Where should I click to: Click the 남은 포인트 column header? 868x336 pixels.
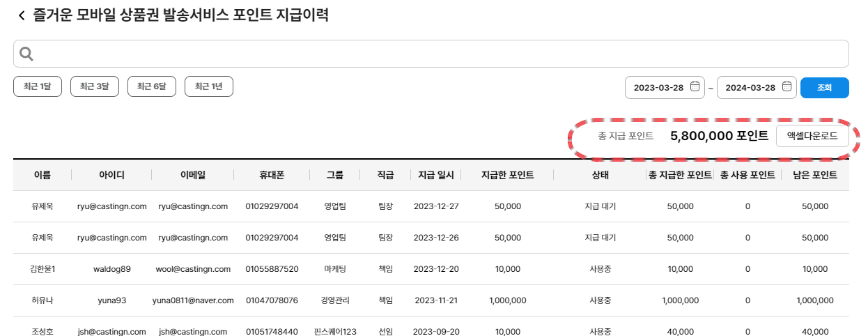(x=814, y=175)
